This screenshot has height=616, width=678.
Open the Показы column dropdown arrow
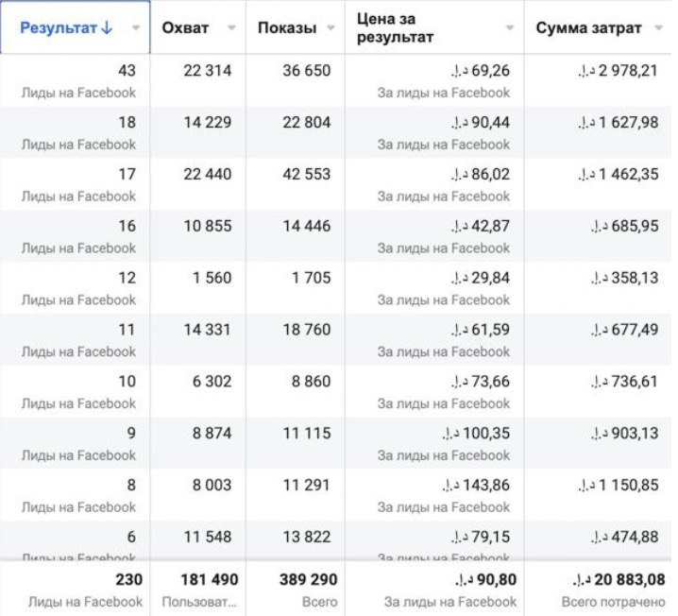331,28
